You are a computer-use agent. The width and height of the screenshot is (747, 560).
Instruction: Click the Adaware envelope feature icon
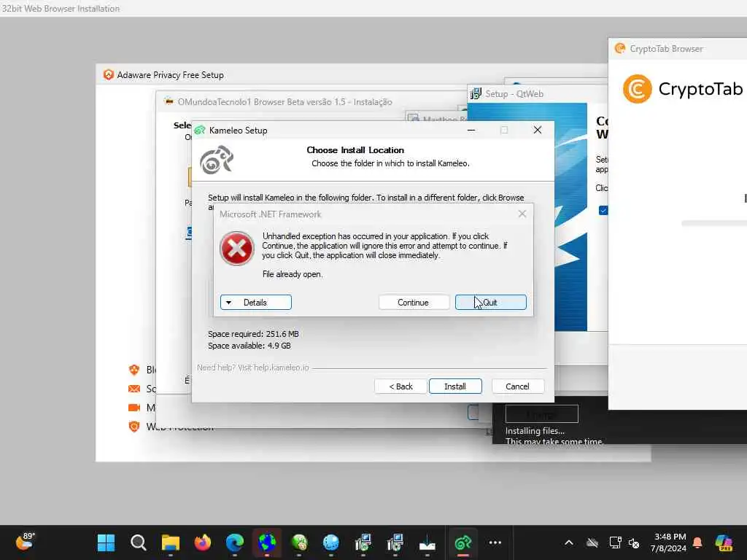tap(134, 389)
